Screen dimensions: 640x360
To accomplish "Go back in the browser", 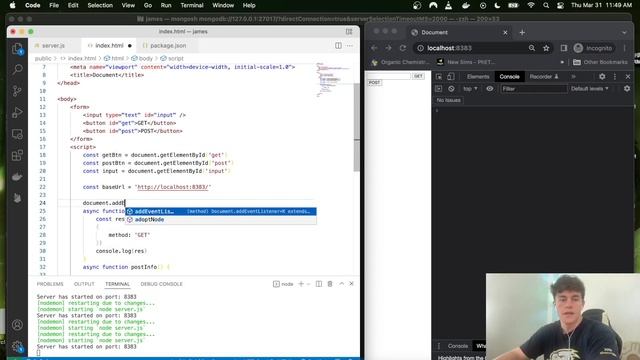I will 374,48.
